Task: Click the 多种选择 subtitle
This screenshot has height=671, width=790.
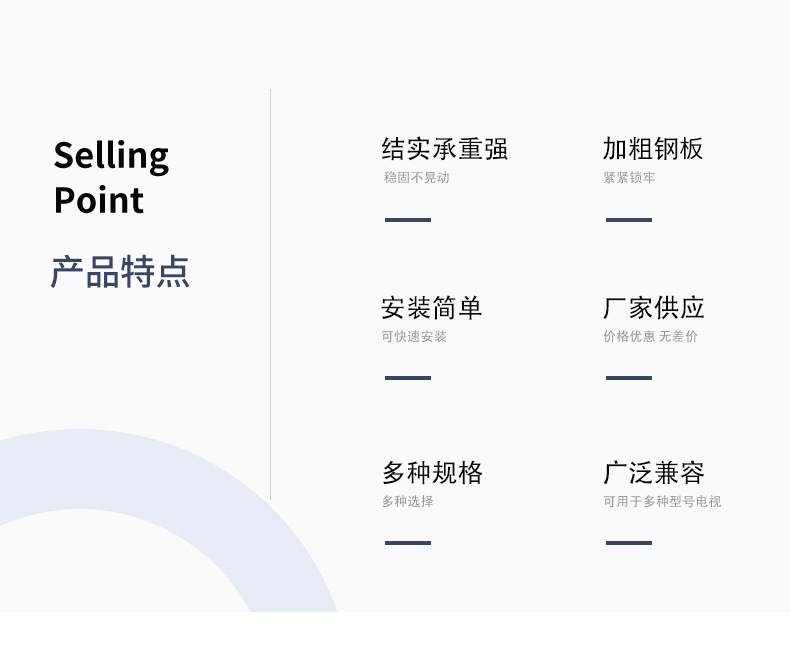Action: (x=408, y=501)
